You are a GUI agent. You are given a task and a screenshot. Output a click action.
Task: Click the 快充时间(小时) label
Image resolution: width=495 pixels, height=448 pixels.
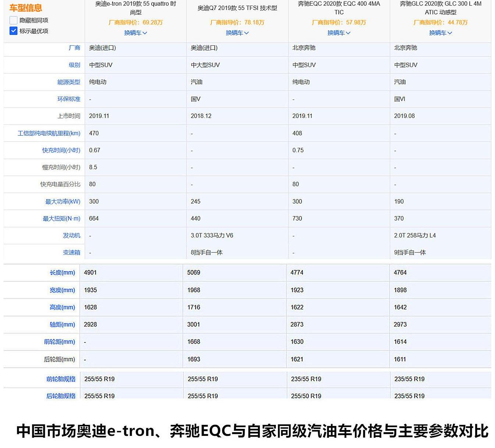[x=61, y=150]
